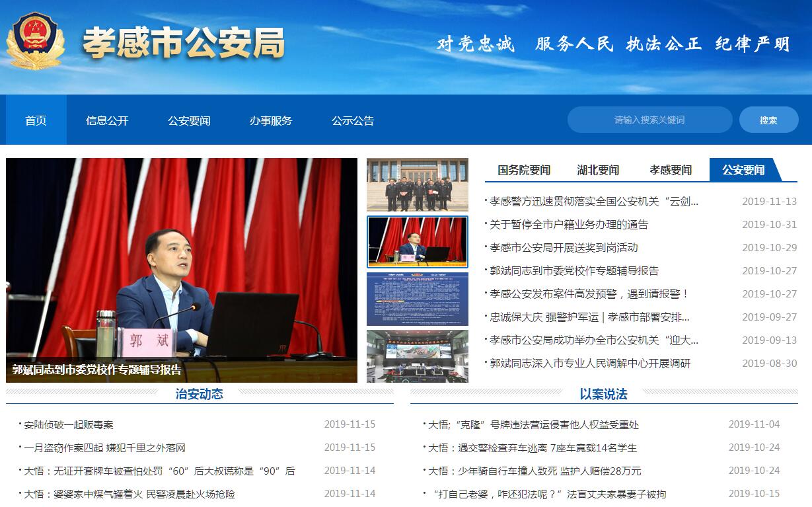Click the 孝感市公安局 site title
Screen dimensions: 812x507
click(x=184, y=43)
